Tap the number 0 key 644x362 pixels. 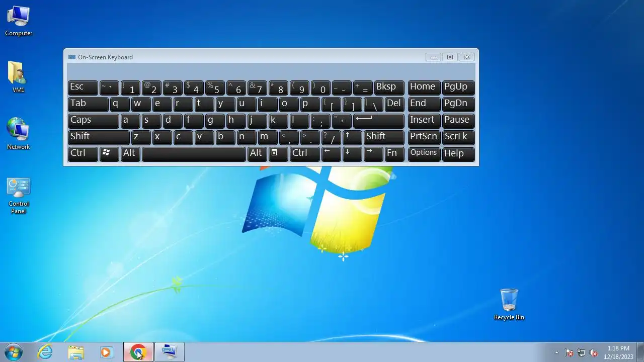click(320, 87)
